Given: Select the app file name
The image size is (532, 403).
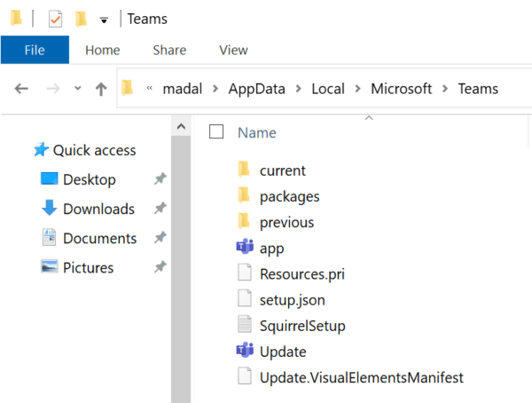Looking at the screenshot, I should [x=271, y=249].
